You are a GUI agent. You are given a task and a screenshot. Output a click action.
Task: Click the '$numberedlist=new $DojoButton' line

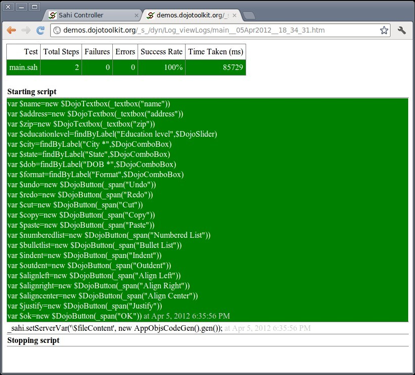pos(109,235)
